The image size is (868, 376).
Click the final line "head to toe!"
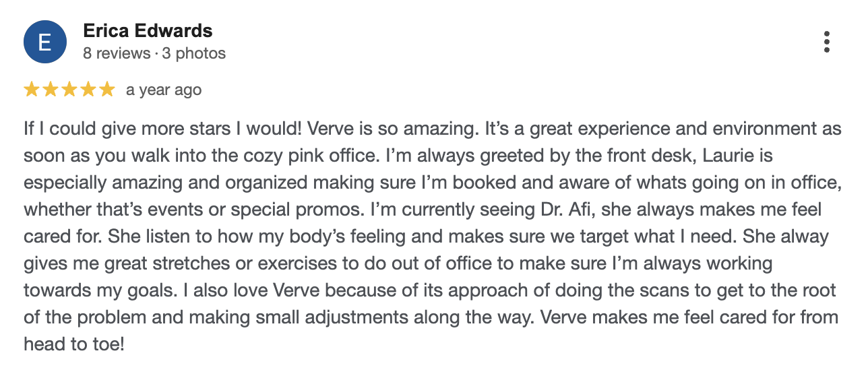pos(74,344)
